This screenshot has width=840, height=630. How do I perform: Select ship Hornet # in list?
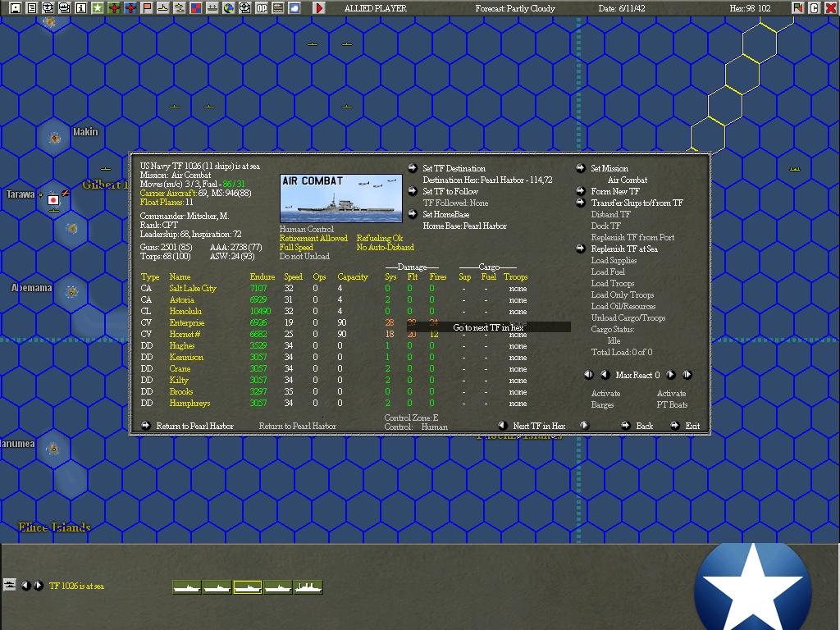coord(185,335)
